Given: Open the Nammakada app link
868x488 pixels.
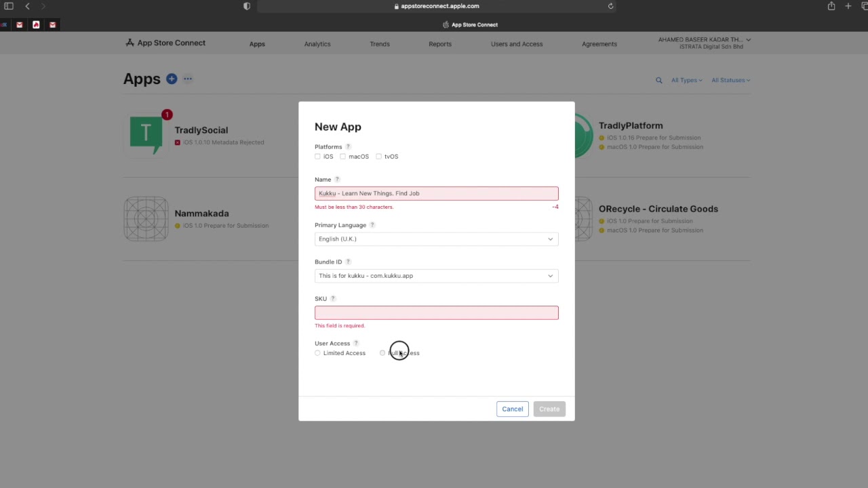Looking at the screenshot, I should tap(201, 213).
